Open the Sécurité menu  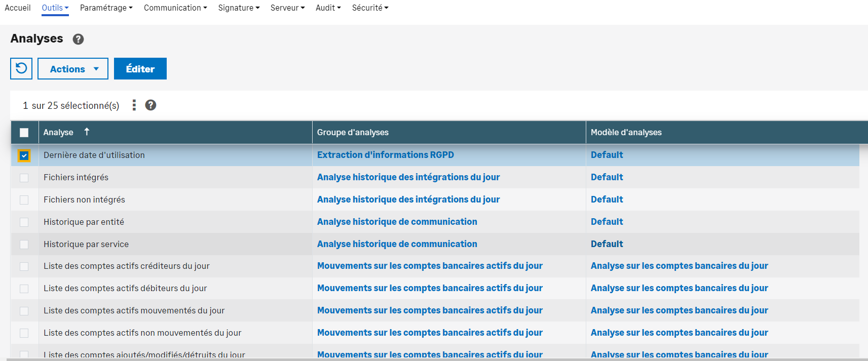tap(370, 8)
